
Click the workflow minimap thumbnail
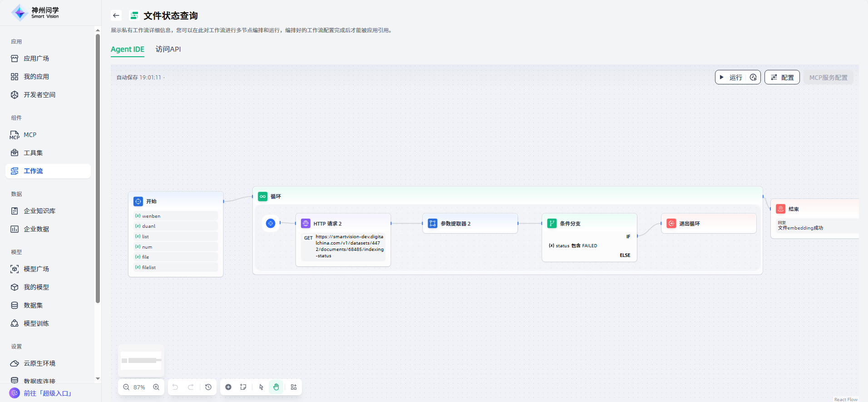141,361
